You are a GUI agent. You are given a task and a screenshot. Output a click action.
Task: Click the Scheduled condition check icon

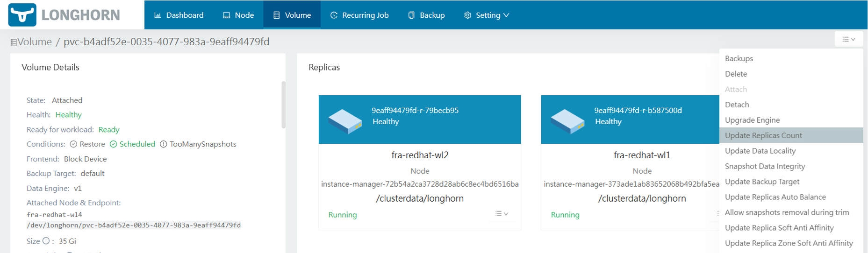click(113, 144)
